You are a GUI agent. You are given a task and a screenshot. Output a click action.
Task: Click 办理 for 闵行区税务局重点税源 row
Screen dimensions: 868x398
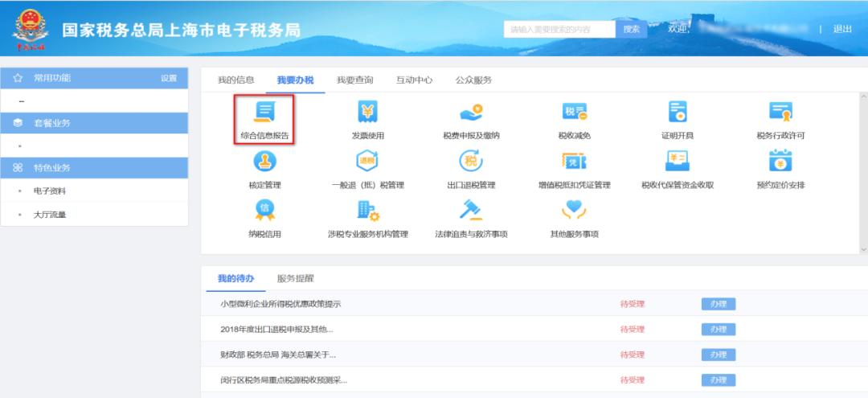719,380
